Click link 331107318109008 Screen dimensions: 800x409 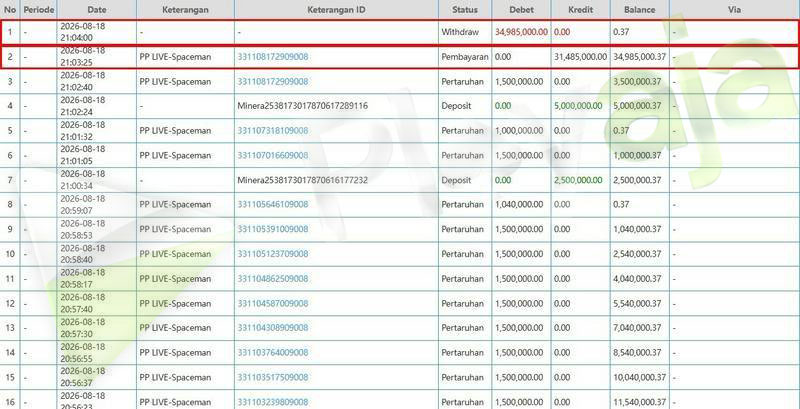point(272,131)
